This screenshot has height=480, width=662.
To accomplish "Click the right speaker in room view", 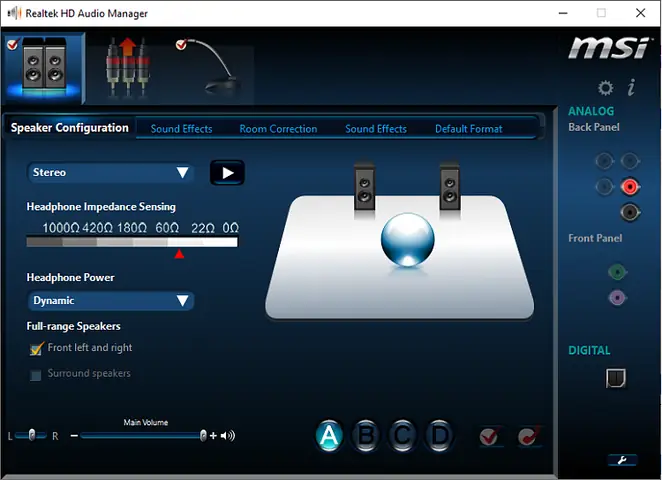I will tap(450, 186).
